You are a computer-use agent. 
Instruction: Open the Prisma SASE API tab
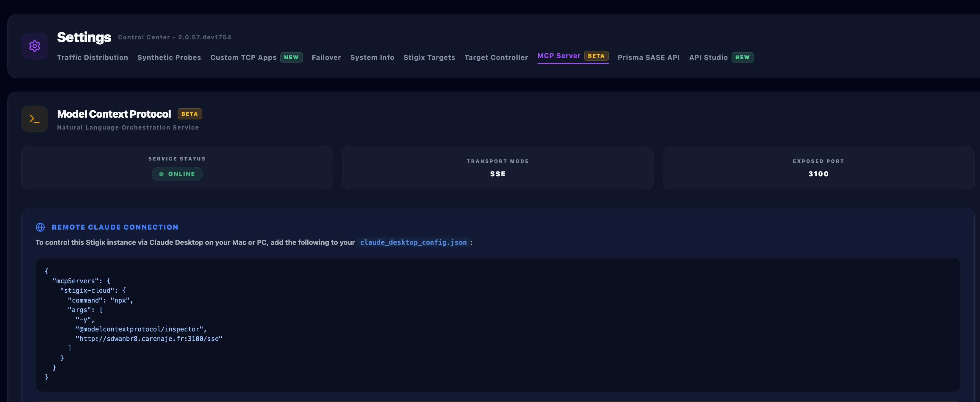tap(649, 57)
